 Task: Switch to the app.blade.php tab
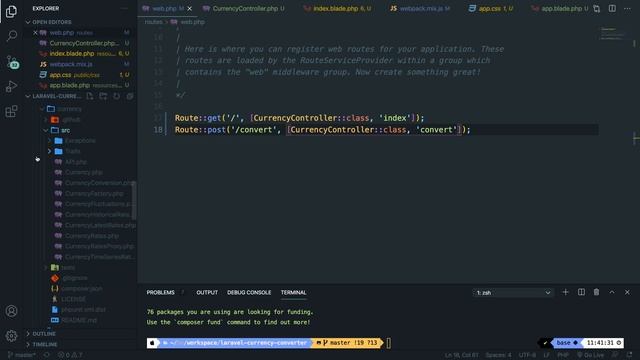pos(561,9)
